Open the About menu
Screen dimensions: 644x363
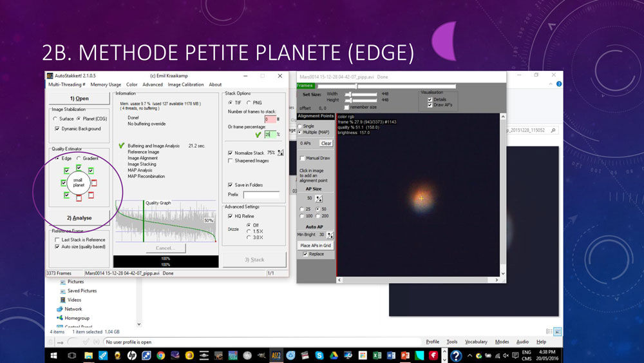pos(215,84)
